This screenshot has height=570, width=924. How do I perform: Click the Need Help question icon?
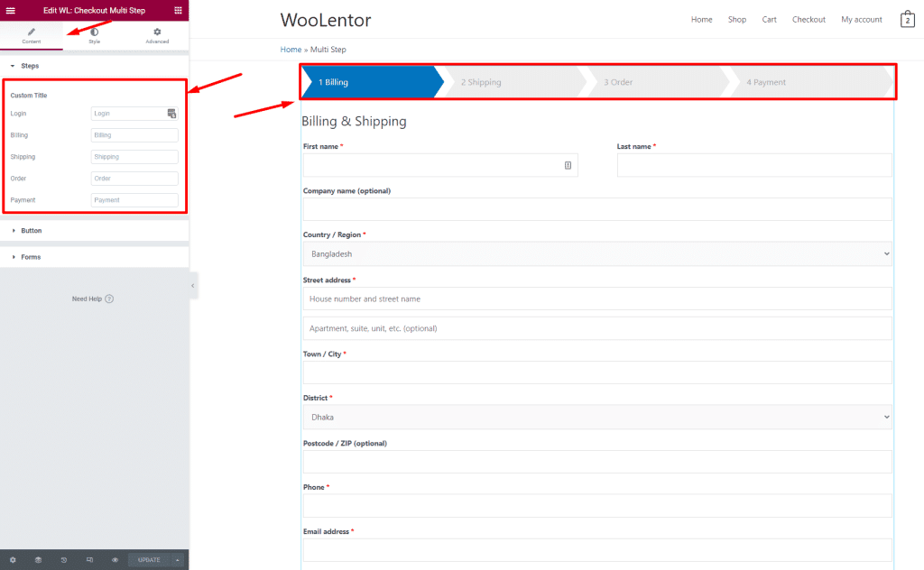click(x=109, y=299)
